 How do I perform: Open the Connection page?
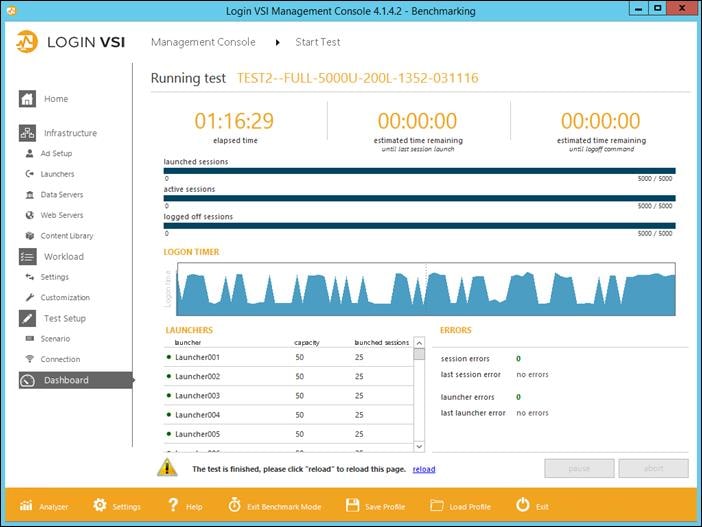60,359
